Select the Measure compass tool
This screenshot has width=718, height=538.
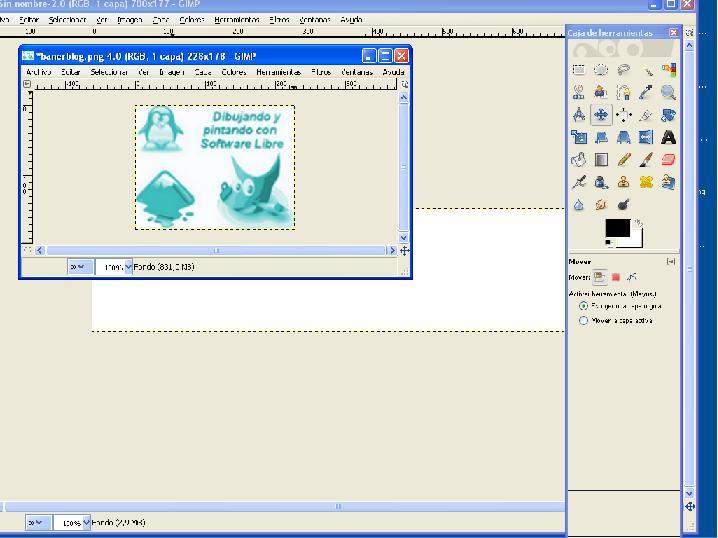(579, 114)
